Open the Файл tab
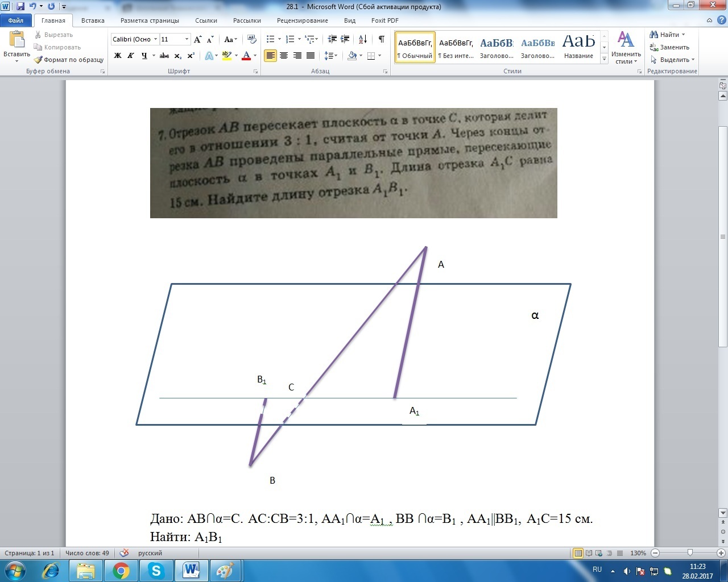728x582 pixels. [16, 20]
